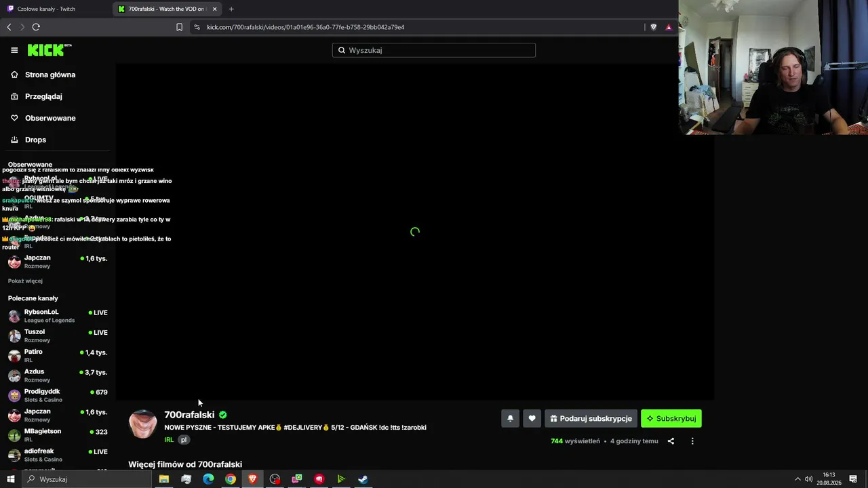Click the search magnifier icon in Kick
This screenshot has width=868, height=488.
[x=342, y=50]
